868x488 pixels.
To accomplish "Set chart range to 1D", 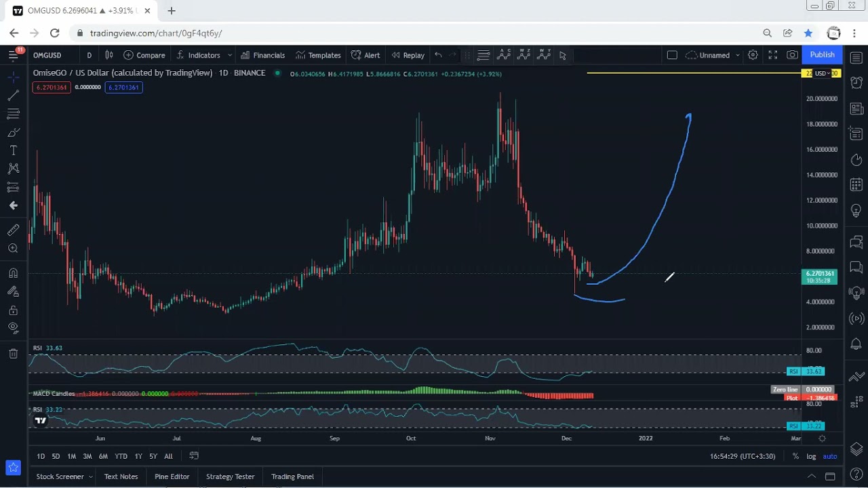I will coord(41,456).
